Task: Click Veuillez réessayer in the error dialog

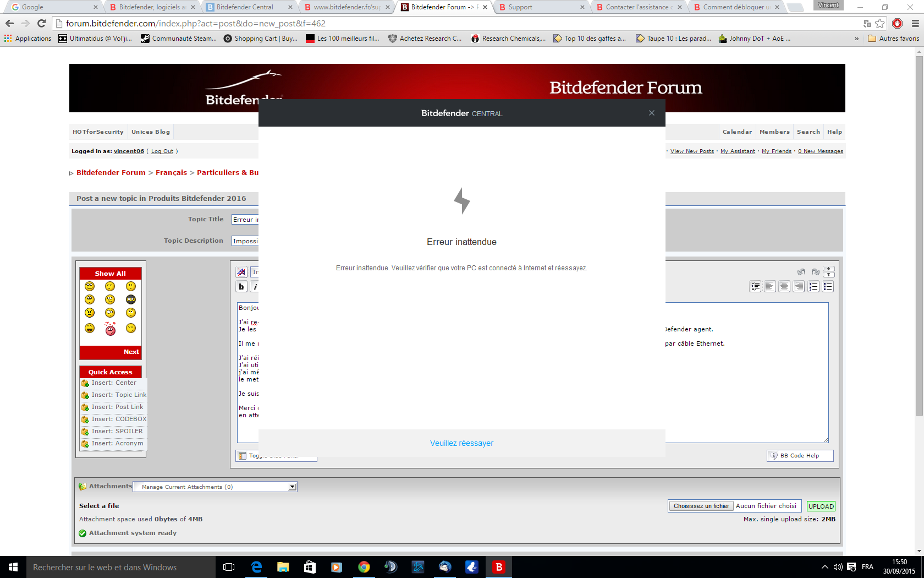Action: coord(461,443)
